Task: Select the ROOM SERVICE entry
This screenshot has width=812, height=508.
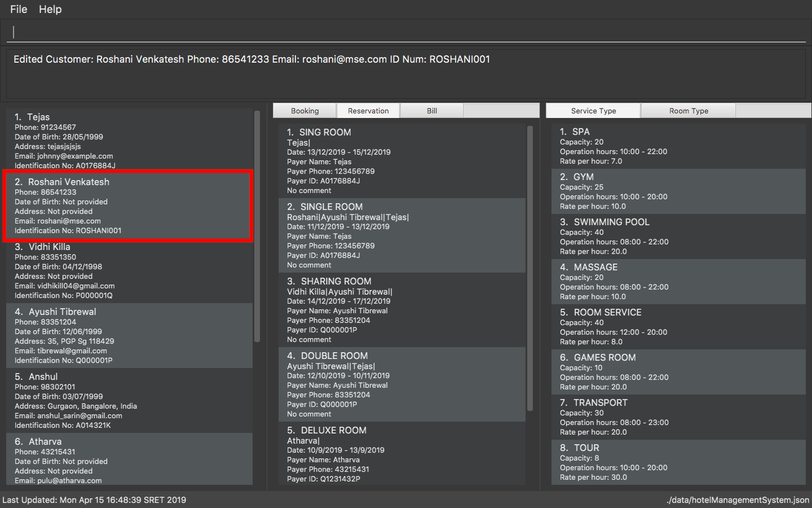Action: pyautogui.click(x=678, y=327)
